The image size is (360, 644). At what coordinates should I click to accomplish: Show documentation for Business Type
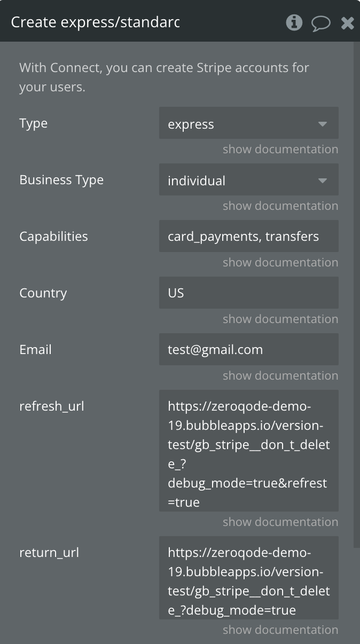(280, 206)
